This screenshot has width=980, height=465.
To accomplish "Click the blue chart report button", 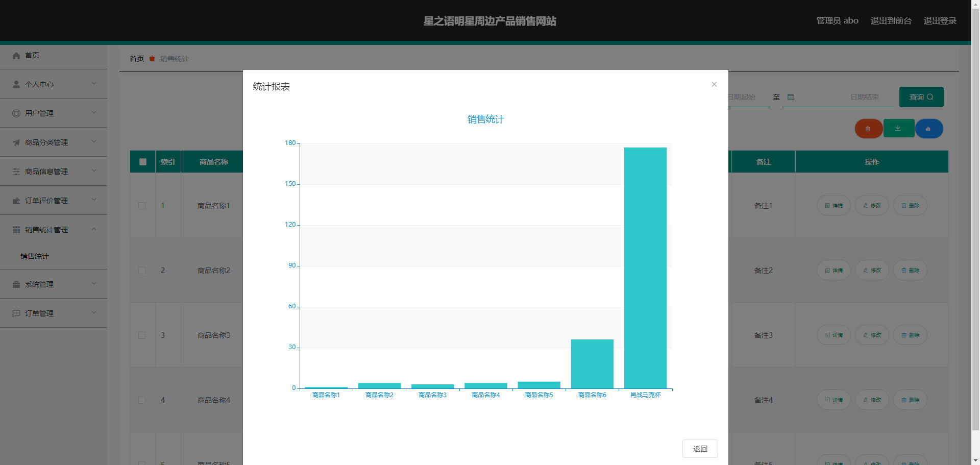I will point(928,129).
